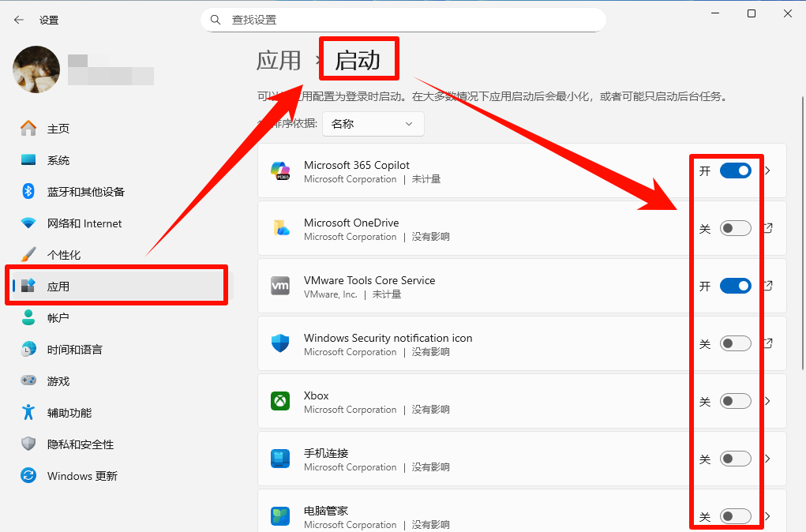
Task: Click 应用 breadcrumb link in header
Action: coord(279,61)
